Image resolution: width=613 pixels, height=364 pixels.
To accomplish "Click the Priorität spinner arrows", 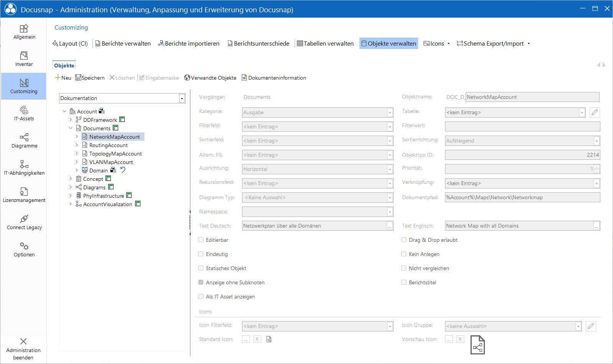I will click(x=597, y=169).
